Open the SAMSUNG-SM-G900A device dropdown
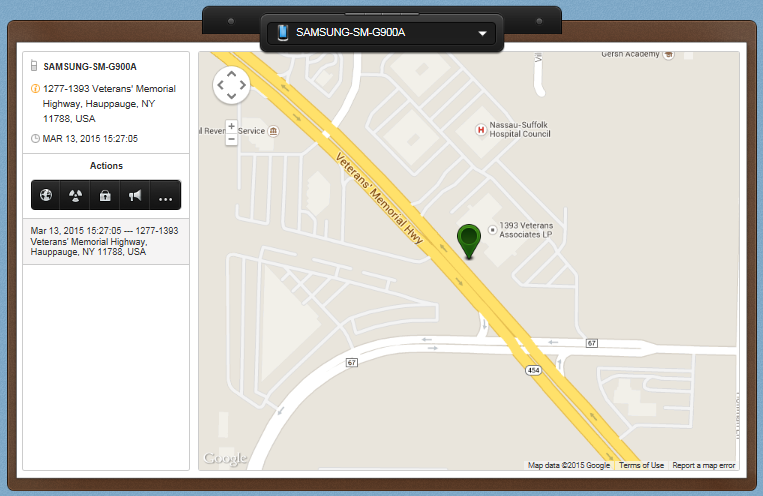The height and width of the screenshot is (496, 763). (x=382, y=33)
